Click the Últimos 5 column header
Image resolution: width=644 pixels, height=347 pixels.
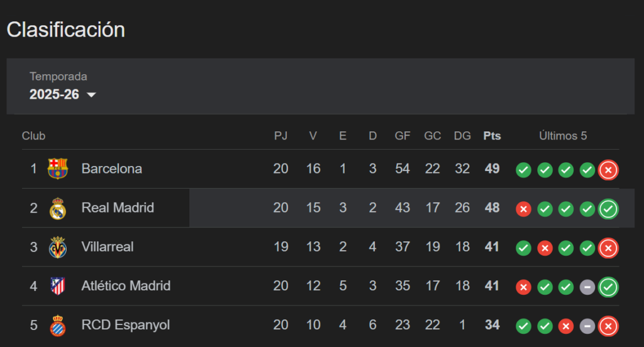[563, 136]
